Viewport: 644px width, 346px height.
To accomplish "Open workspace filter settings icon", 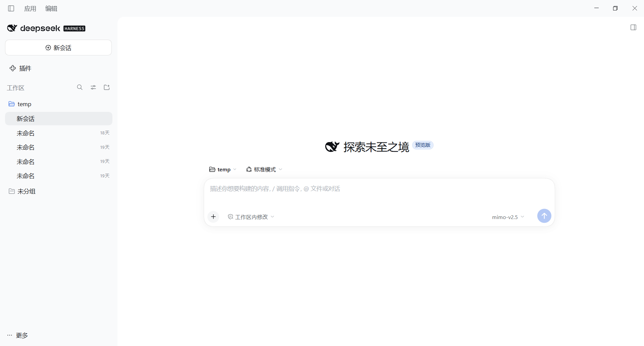I will click(x=93, y=87).
